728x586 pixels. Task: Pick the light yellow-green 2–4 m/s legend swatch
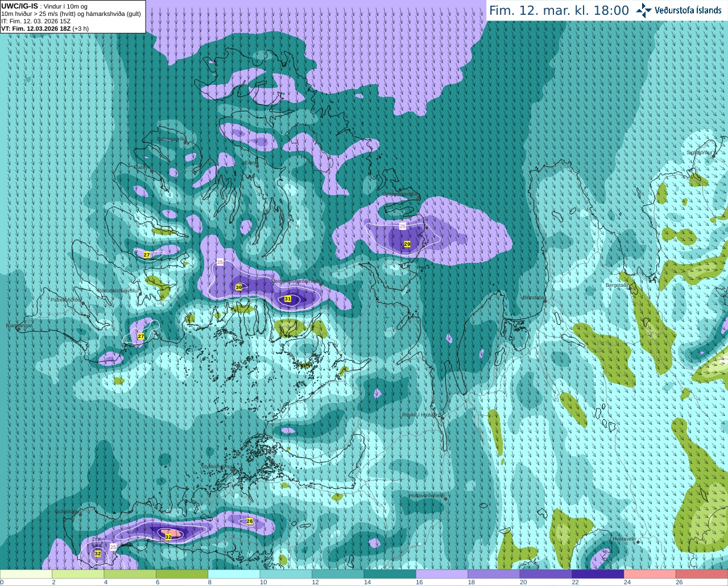78,574
